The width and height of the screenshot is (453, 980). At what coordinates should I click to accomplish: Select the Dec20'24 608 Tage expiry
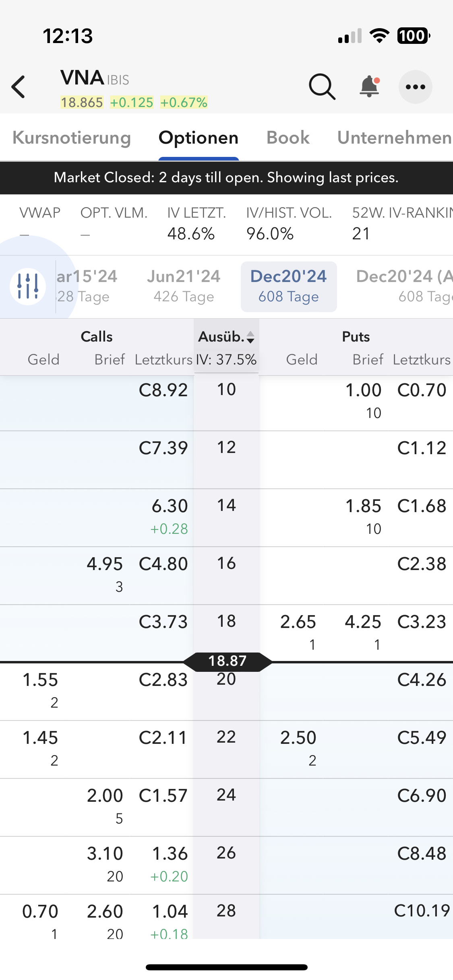click(288, 286)
